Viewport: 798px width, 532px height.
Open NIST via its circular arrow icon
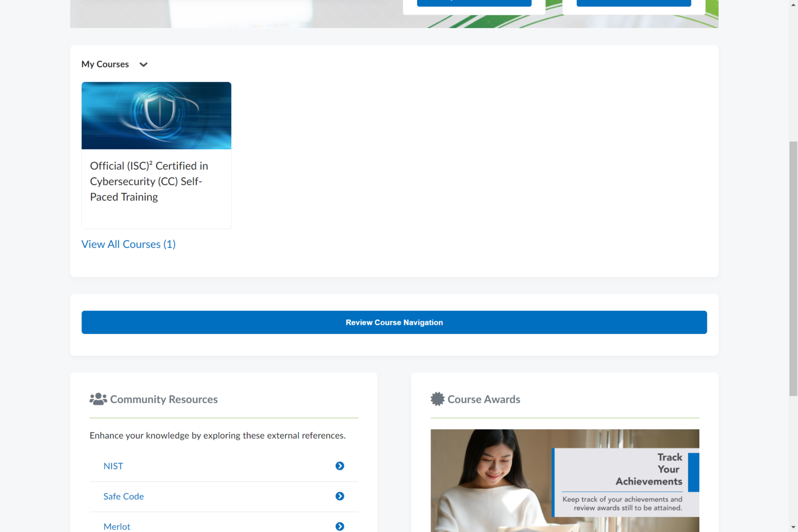(x=340, y=466)
